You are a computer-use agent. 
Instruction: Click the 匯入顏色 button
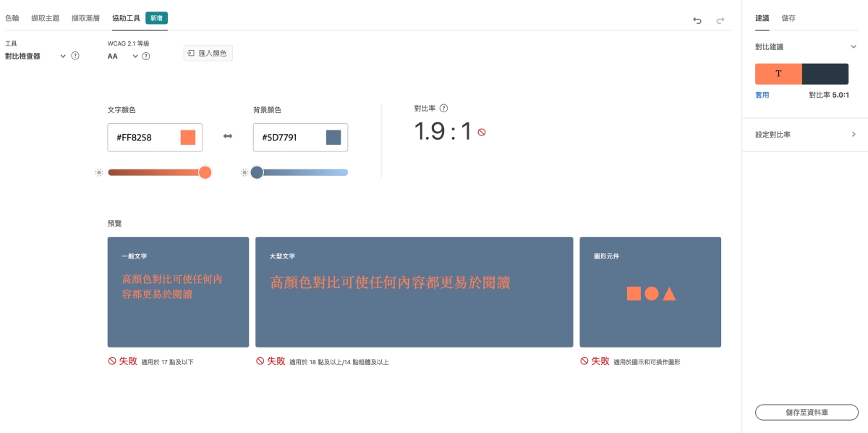[208, 53]
